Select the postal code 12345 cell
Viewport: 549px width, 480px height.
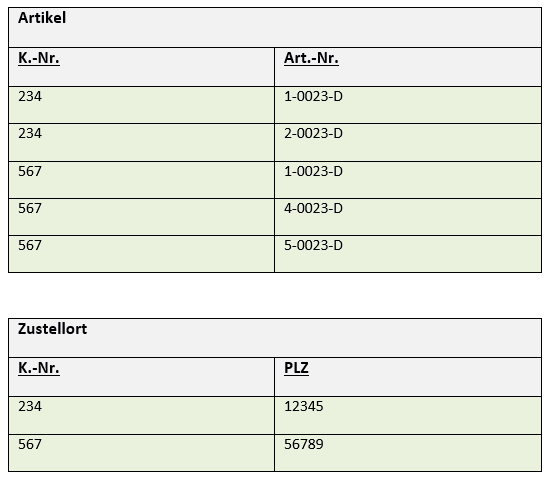(x=408, y=416)
